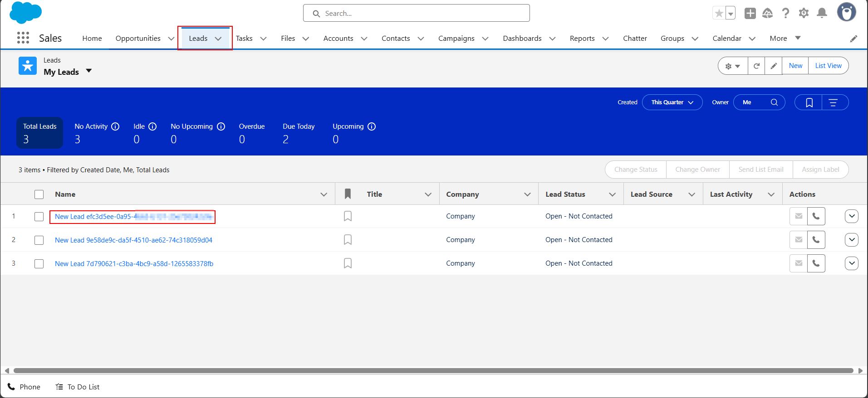
Task: Open lead ending in 74c318059d04
Action: point(133,240)
